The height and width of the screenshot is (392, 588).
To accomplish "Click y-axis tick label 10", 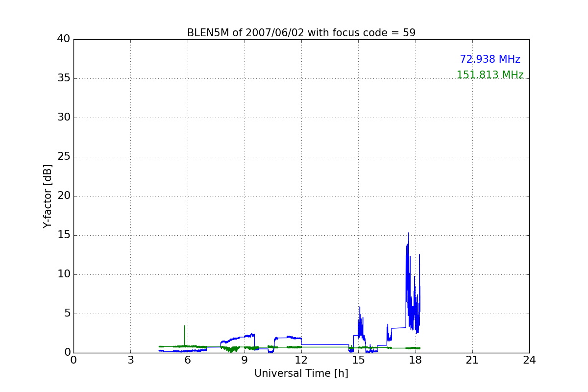I will [x=63, y=274].
